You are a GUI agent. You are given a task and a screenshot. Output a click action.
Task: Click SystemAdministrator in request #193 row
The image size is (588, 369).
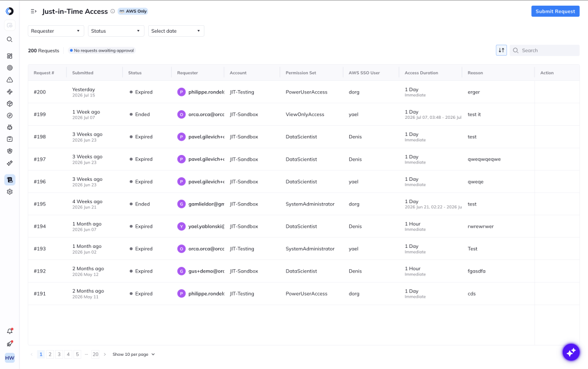coord(310,248)
